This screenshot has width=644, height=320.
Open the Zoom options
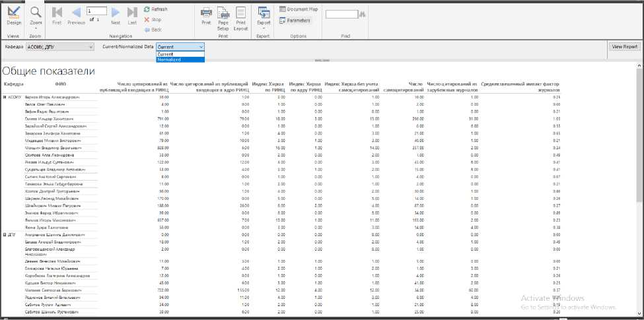click(36, 16)
